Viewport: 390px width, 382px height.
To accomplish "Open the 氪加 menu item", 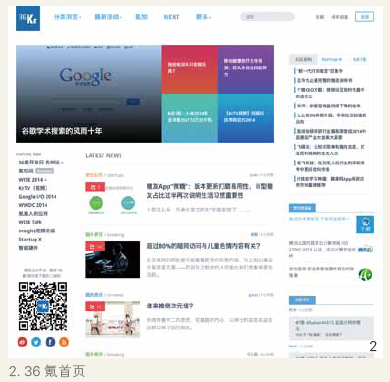I will (x=141, y=17).
